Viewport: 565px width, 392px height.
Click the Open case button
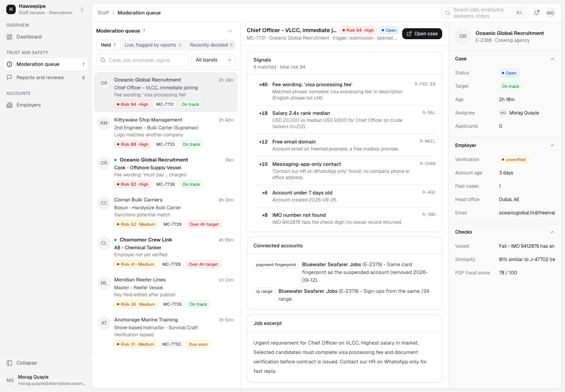click(x=422, y=34)
